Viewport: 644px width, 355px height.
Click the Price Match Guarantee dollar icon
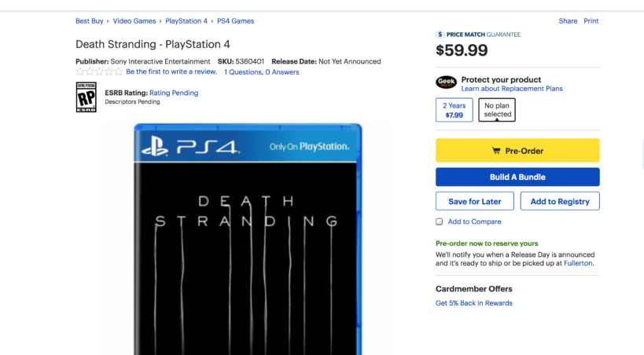440,35
